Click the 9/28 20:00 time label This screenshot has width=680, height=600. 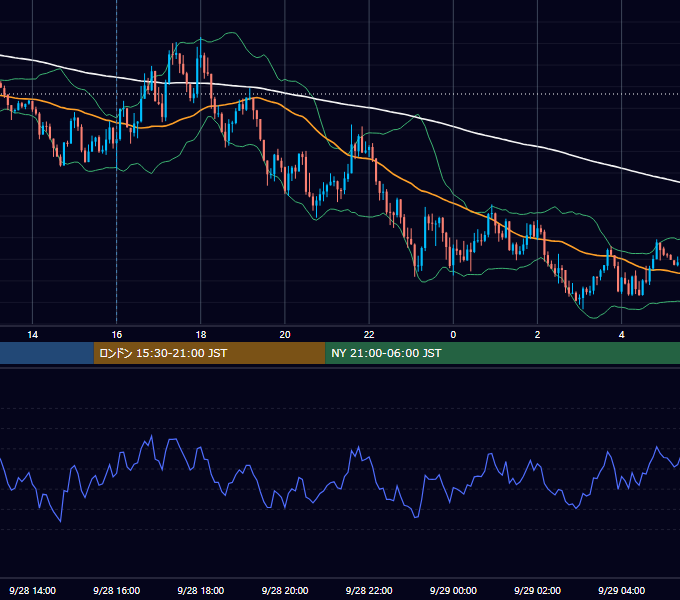285,590
